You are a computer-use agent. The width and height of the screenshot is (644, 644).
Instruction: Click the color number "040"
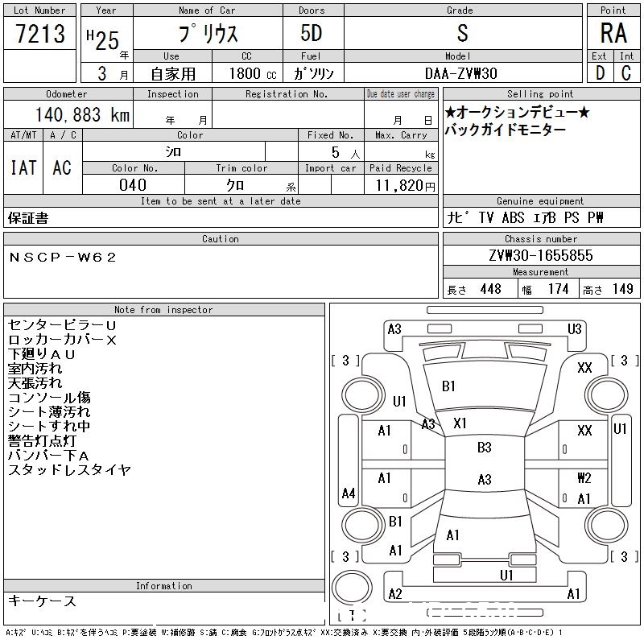pos(133,185)
